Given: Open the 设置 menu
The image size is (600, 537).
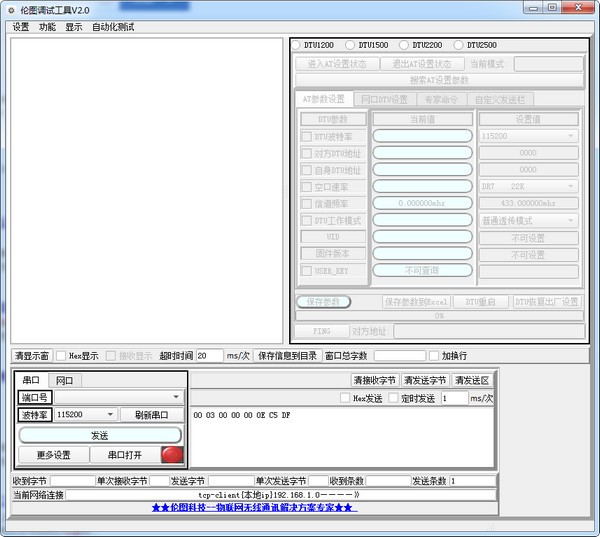Looking at the screenshot, I should pos(21,27).
